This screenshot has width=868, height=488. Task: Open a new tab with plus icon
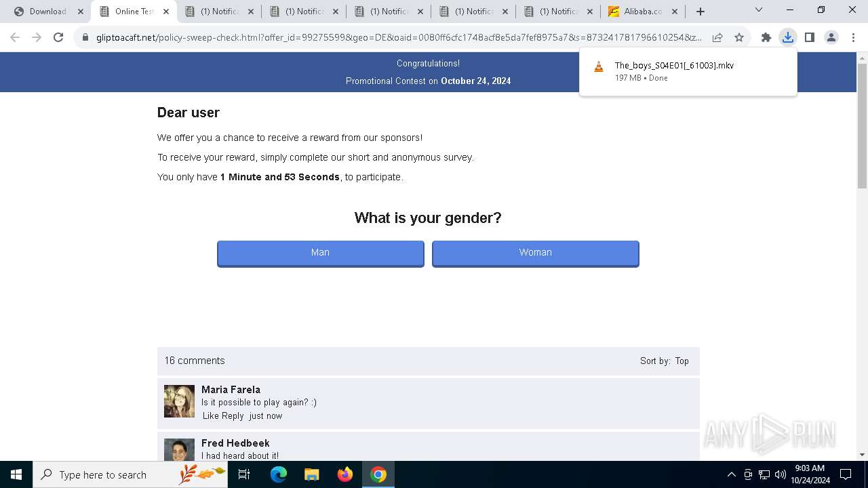coord(701,11)
